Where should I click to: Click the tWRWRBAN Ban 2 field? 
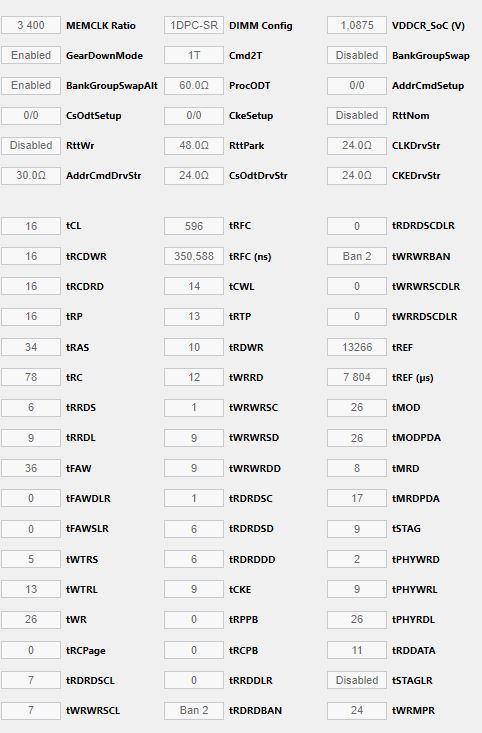[x=357, y=256]
